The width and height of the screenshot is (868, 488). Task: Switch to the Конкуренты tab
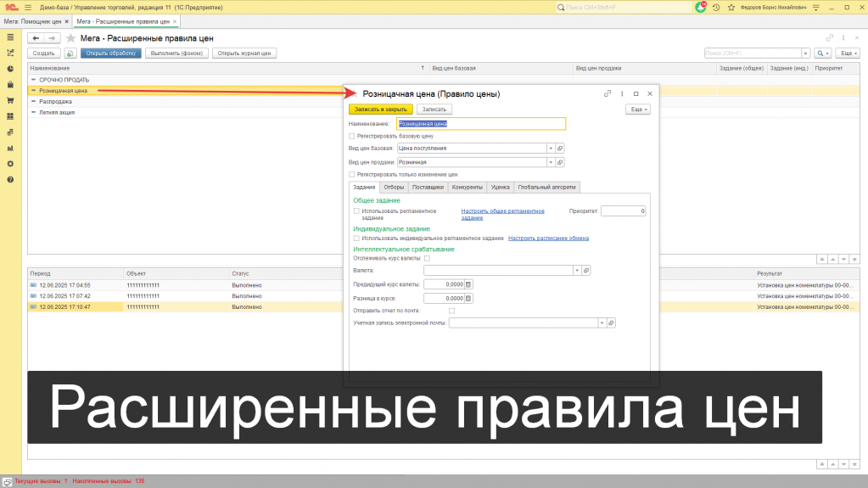[x=468, y=188]
